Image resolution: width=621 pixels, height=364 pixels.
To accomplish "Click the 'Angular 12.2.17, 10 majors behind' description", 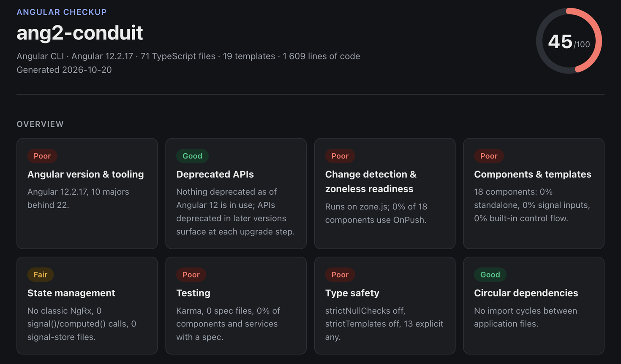I will 79,198.
